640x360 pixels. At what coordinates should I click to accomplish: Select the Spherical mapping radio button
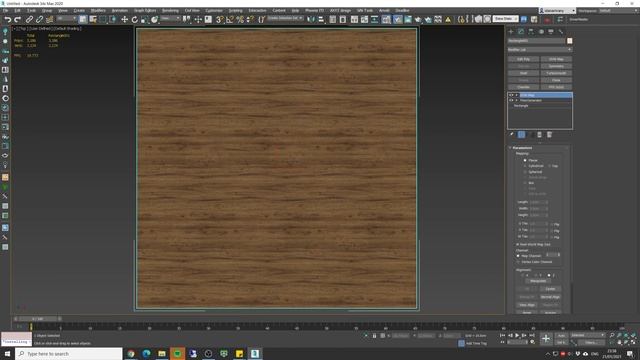(x=525, y=172)
